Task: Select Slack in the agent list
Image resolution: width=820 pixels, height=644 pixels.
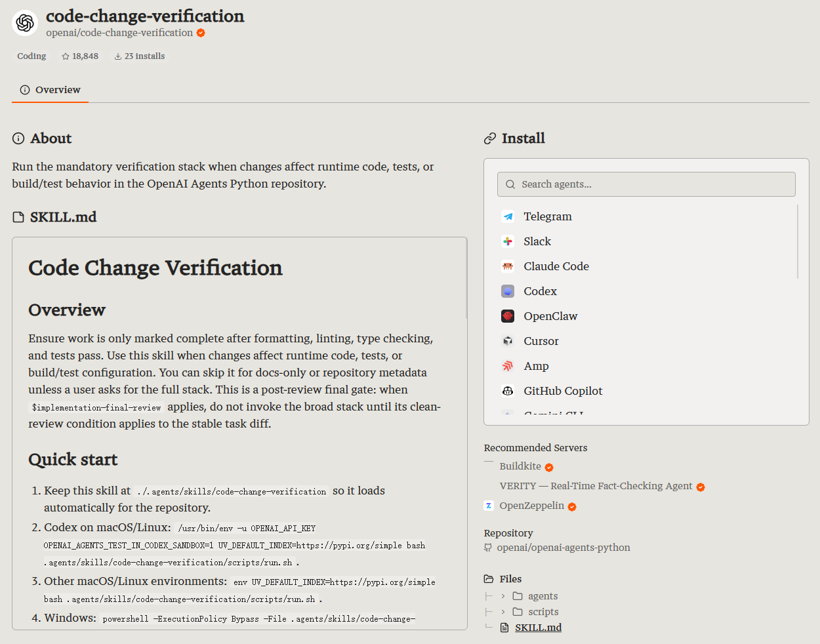Action: tap(537, 241)
